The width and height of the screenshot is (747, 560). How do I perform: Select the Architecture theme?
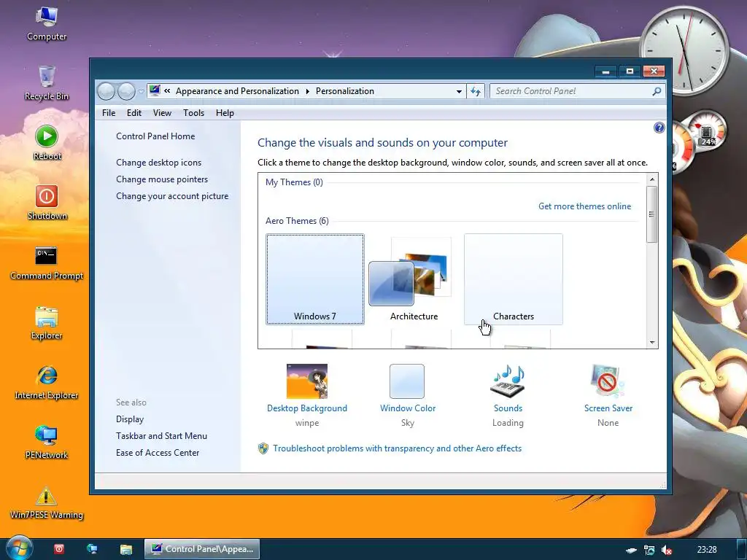coord(414,279)
